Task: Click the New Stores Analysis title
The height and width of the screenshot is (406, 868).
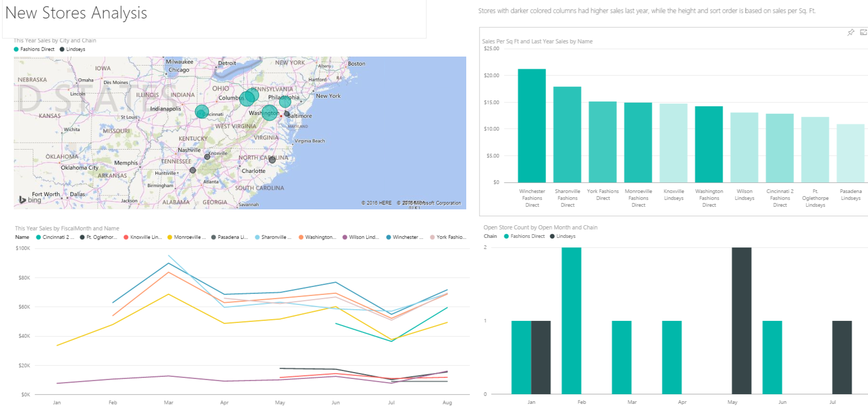Action: [x=76, y=13]
